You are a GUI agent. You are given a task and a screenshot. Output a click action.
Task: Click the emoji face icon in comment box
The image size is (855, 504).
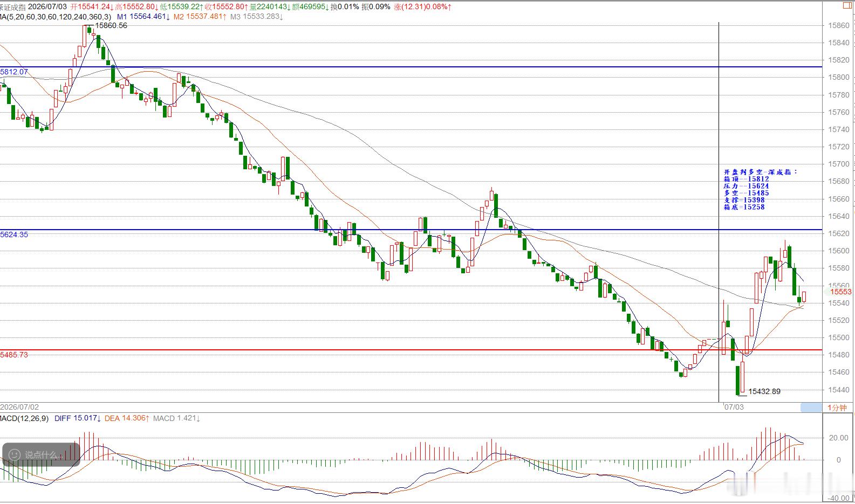click(x=15, y=454)
